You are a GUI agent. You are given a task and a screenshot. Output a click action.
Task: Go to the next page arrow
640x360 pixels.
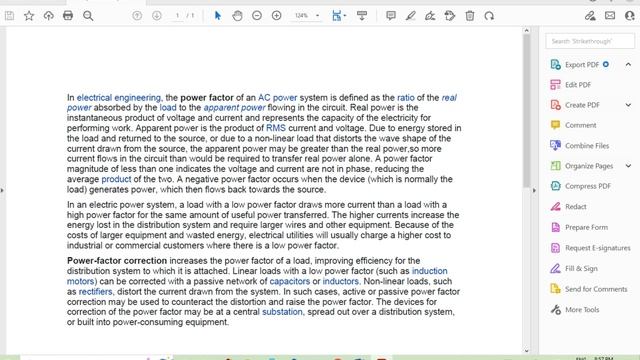click(157, 16)
